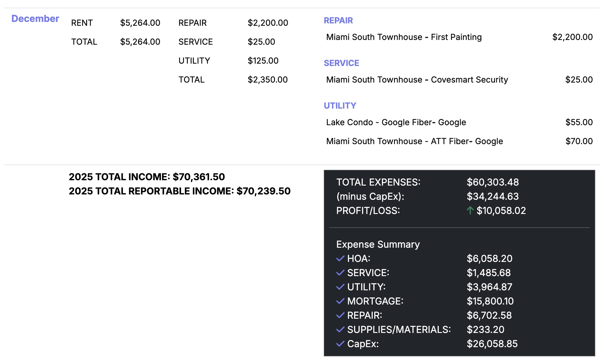Image resolution: width=605 pixels, height=364 pixels.
Task: Click the green arrow beside PROFIT/LOSS
Action: pyautogui.click(x=470, y=211)
